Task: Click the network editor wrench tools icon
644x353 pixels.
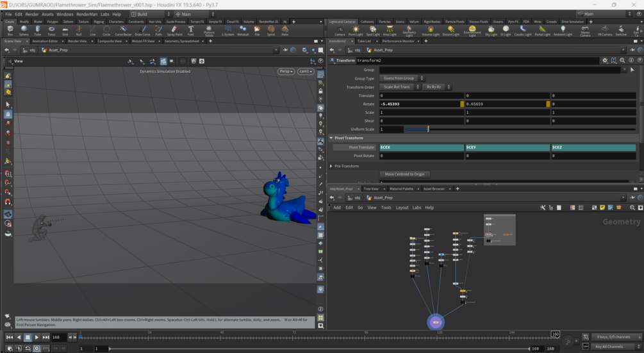Action: [x=543, y=208]
